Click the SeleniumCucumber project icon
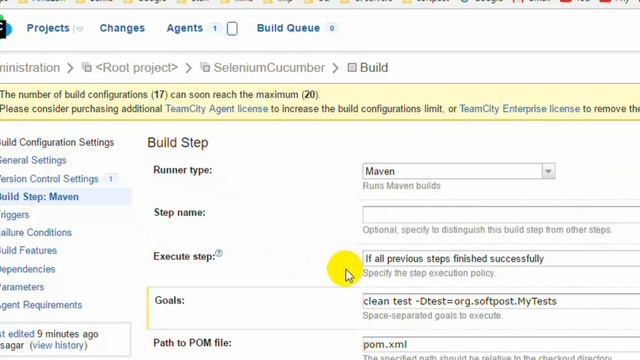 [205, 67]
